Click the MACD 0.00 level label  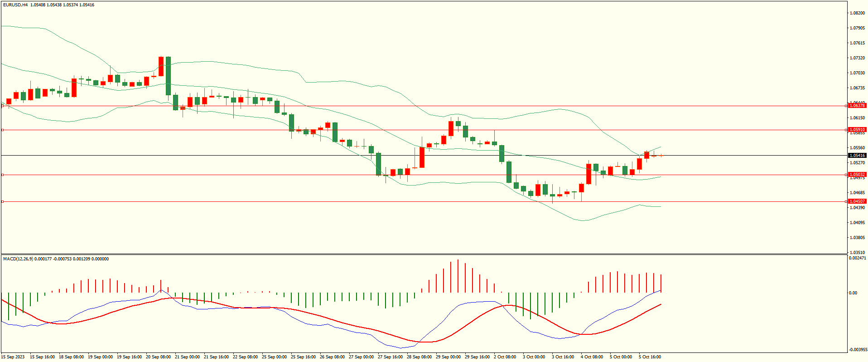(853, 293)
